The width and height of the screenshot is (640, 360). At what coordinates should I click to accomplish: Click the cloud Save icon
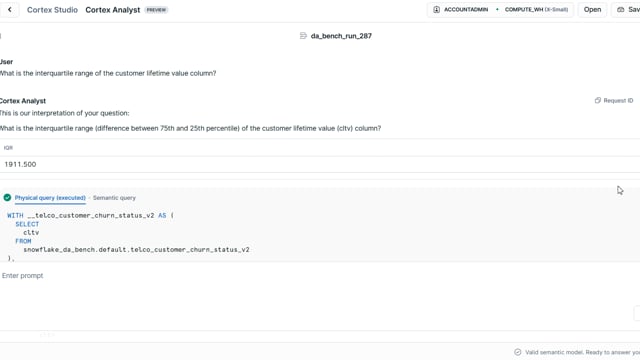point(621,9)
